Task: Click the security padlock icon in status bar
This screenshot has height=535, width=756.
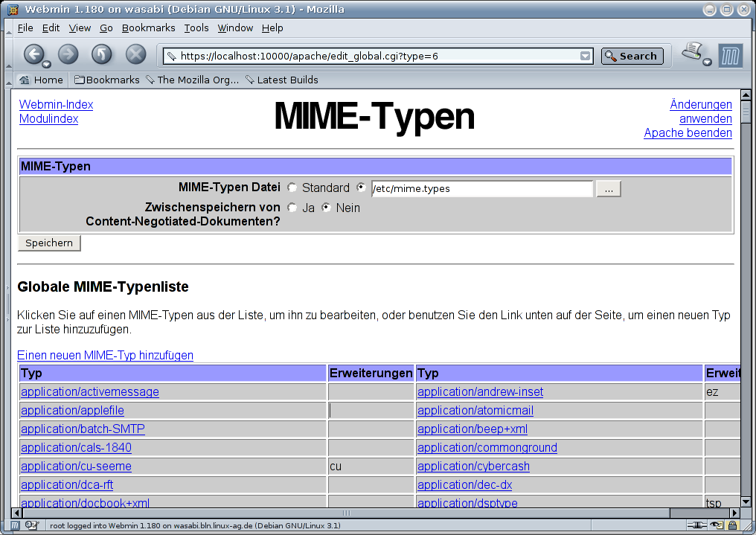Action: [x=733, y=525]
